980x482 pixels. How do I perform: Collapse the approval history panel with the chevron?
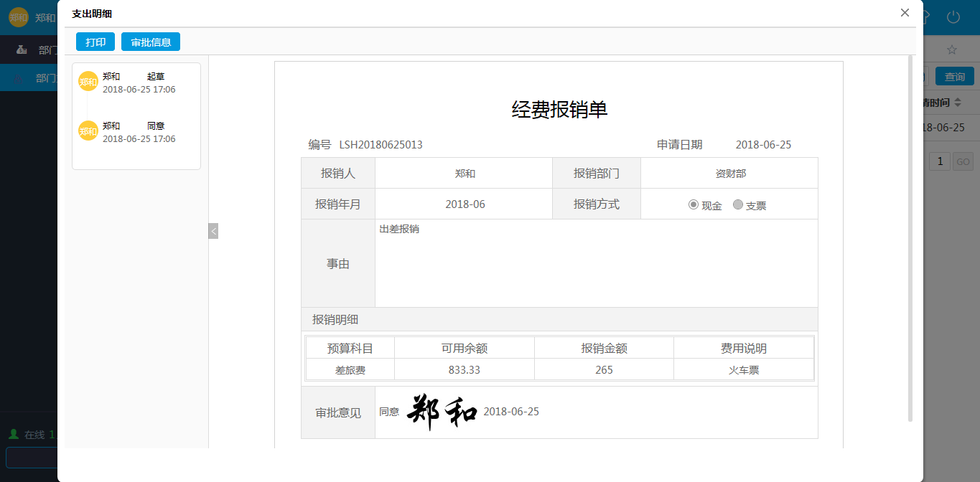[x=213, y=231]
